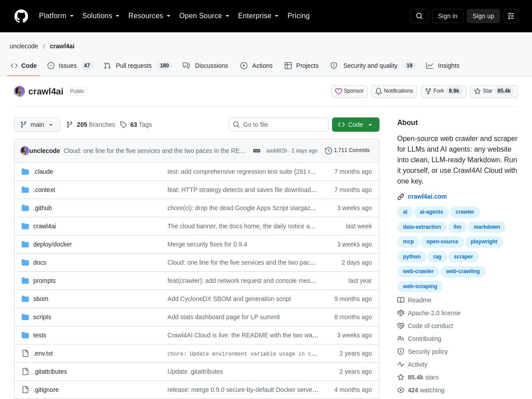Select the playwright topic tag
This screenshot has height=399, width=532.
(484, 242)
